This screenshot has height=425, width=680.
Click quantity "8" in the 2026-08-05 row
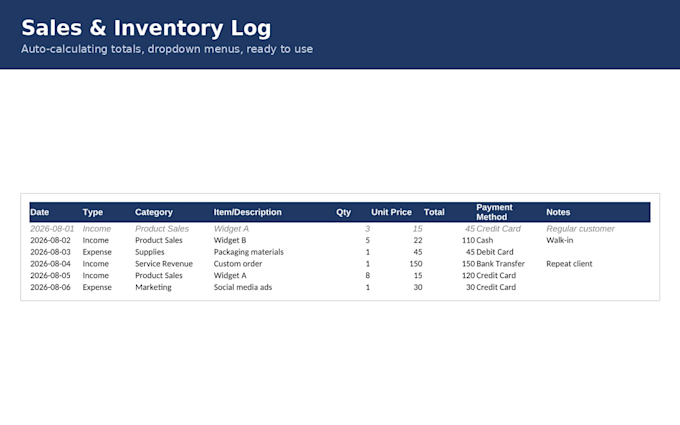[x=367, y=275]
